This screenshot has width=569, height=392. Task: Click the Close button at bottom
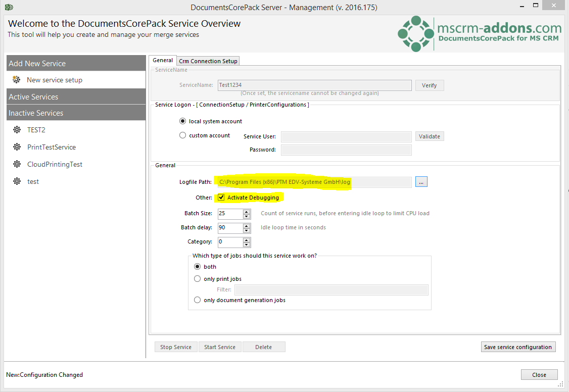click(x=539, y=375)
